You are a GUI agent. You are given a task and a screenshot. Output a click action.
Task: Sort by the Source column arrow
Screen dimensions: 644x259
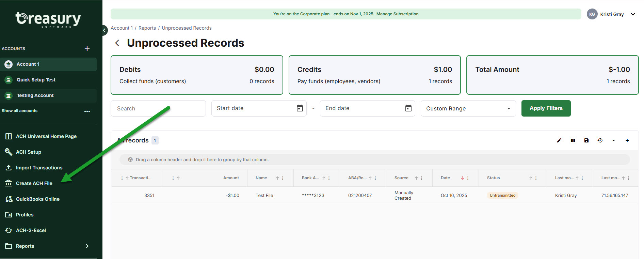[x=417, y=178]
